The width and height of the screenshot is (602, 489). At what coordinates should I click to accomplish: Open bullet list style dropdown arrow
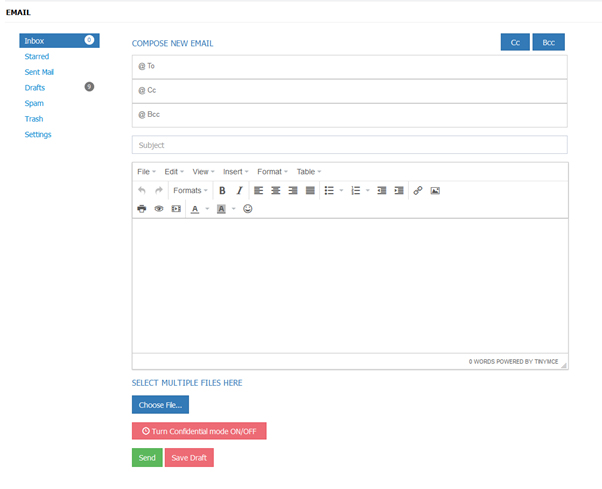click(x=341, y=190)
